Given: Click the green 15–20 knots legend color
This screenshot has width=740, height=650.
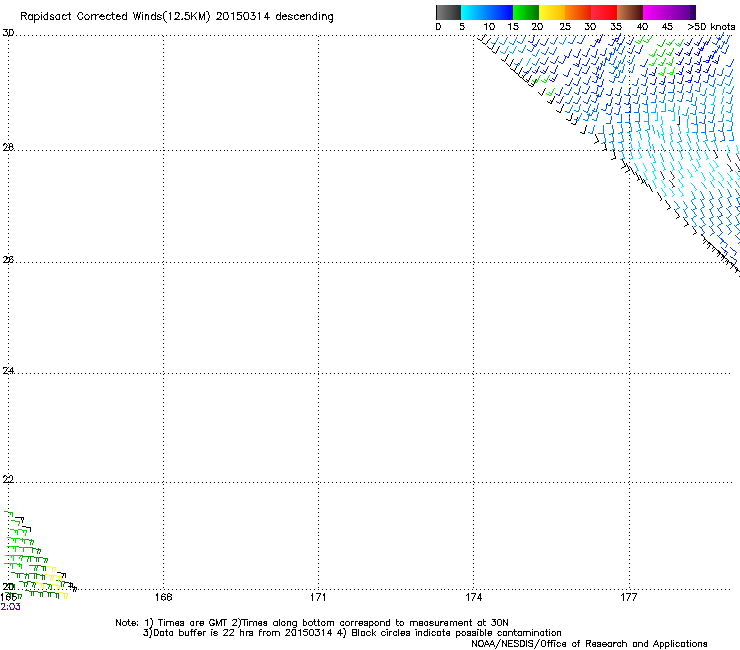Looking at the screenshot, I should pos(526,12).
